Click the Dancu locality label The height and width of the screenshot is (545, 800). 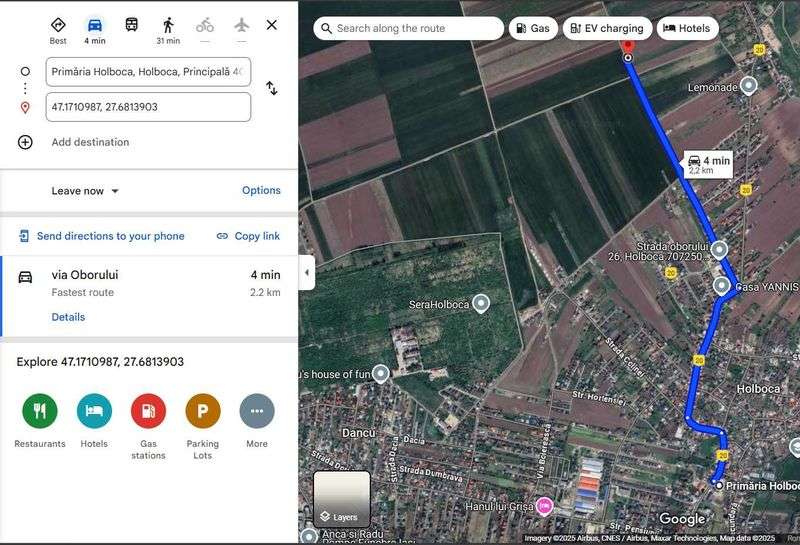pyautogui.click(x=358, y=433)
